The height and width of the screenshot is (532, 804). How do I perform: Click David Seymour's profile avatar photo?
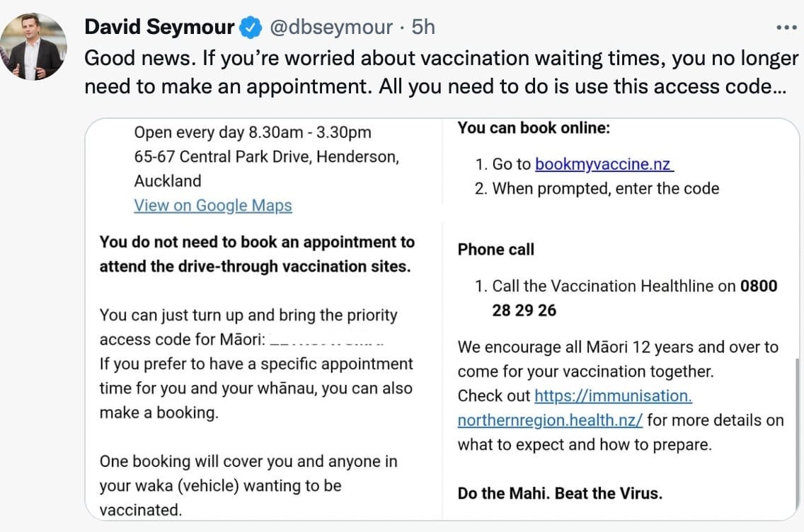coord(33,46)
